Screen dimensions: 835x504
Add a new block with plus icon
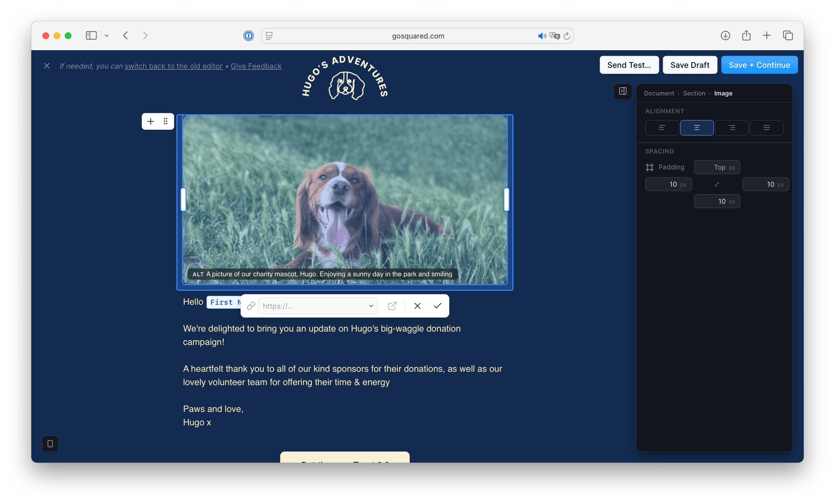pyautogui.click(x=150, y=121)
